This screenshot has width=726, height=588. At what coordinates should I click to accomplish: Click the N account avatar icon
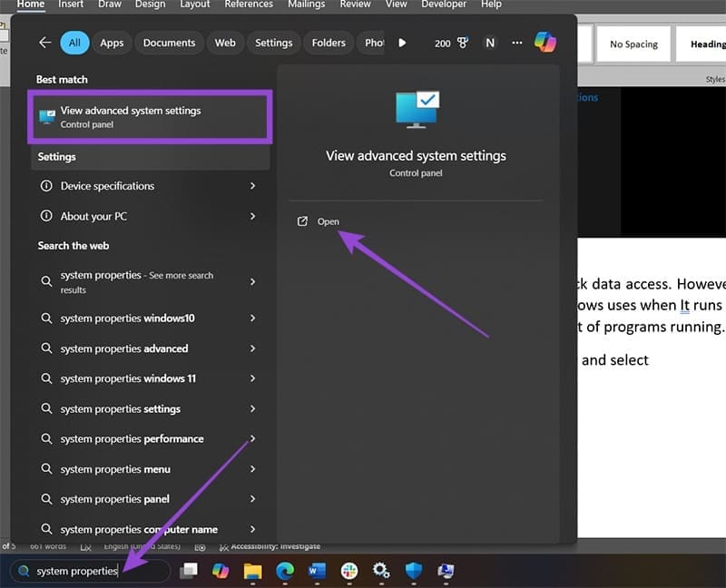[x=490, y=43]
